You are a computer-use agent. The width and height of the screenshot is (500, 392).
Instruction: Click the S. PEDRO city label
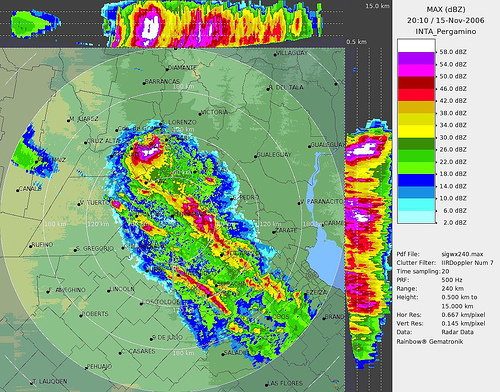click(246, 197)
